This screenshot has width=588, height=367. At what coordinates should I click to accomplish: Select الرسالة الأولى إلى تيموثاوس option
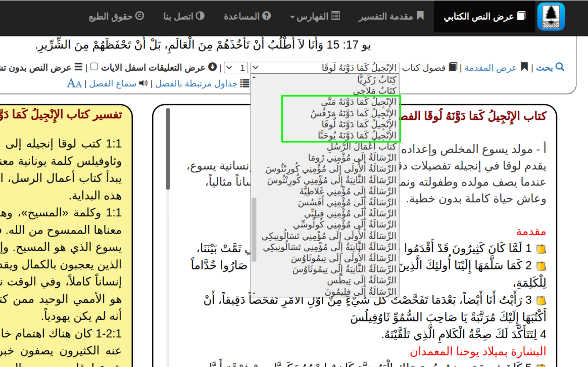pos(344,258)
